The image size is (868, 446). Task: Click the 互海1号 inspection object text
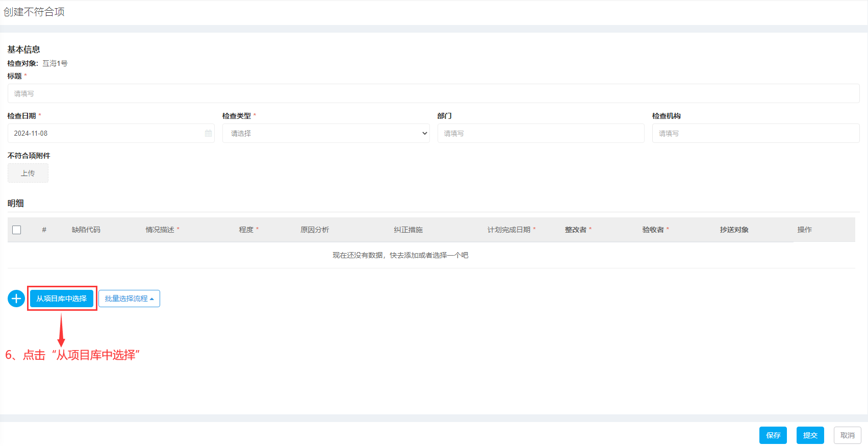point(55,63)
